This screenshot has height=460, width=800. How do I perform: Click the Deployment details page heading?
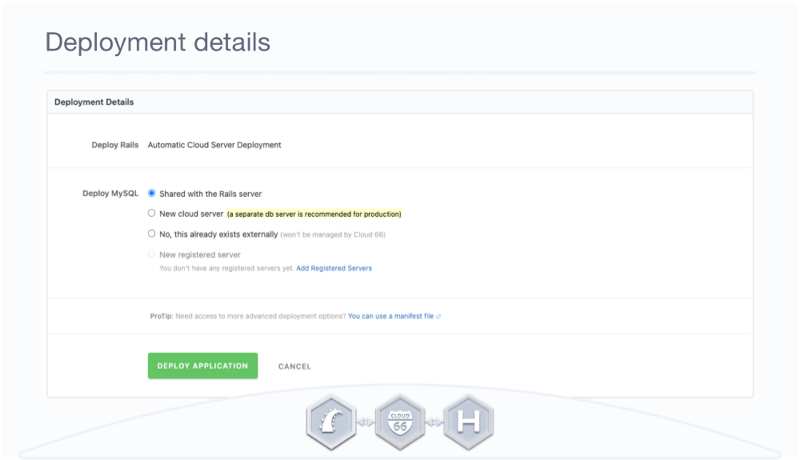pyautogui.click(x=158, y=42)
